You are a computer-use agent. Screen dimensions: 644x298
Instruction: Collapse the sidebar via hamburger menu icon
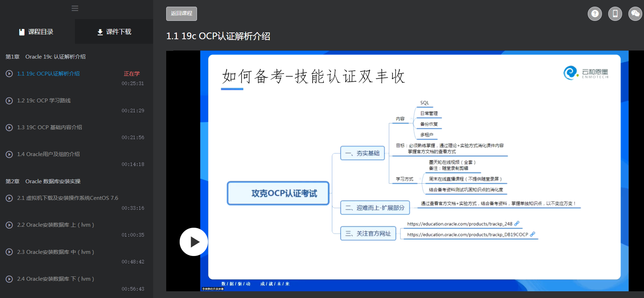(x=75, y=8)
